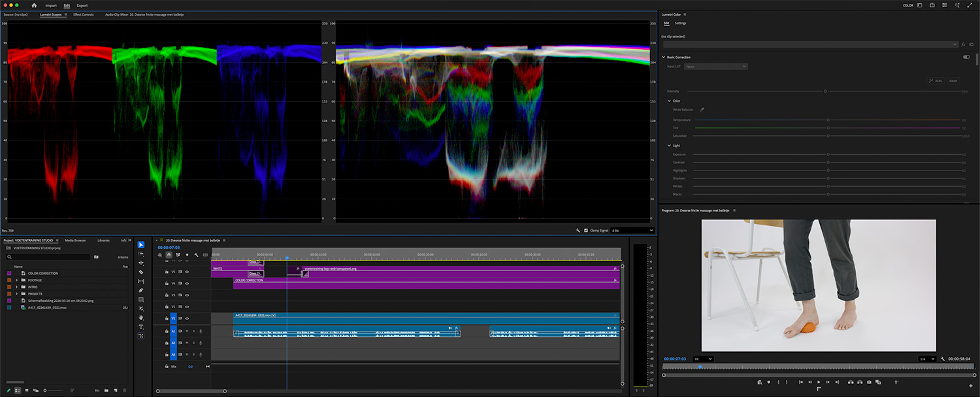Expand the FOOTAGE bin
The height and width of the screenshot is (397, 980).
(x=16, y=280)
